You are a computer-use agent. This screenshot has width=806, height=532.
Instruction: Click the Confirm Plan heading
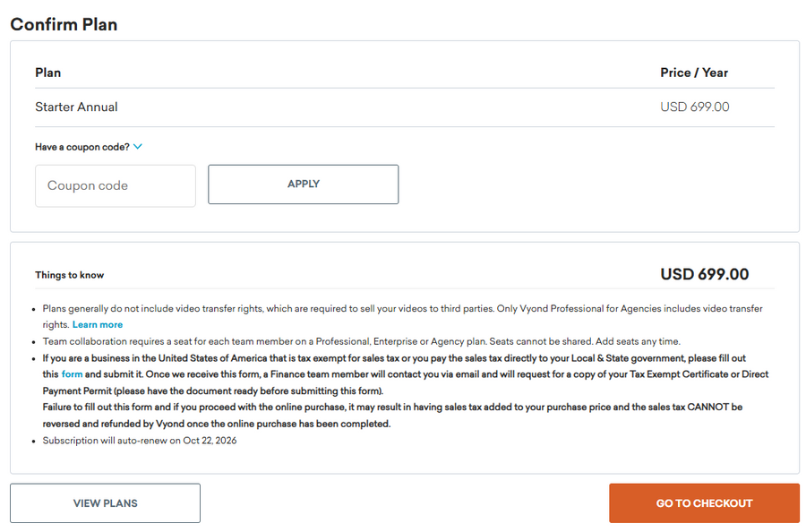(x=64, y=24)
